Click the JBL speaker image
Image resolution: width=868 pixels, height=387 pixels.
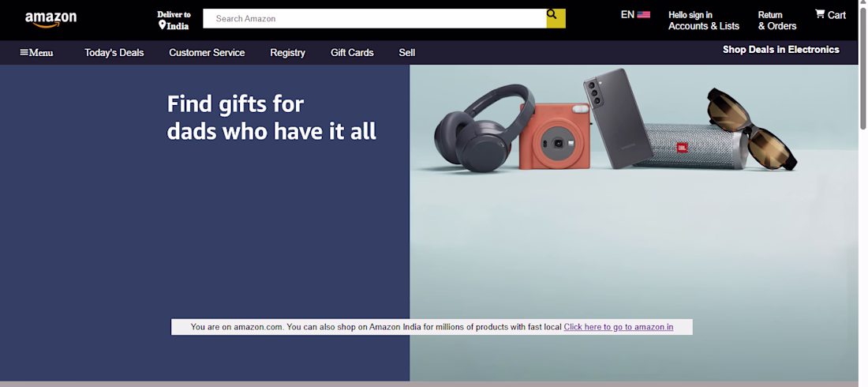pyautogui.click(x=692, y=146)
